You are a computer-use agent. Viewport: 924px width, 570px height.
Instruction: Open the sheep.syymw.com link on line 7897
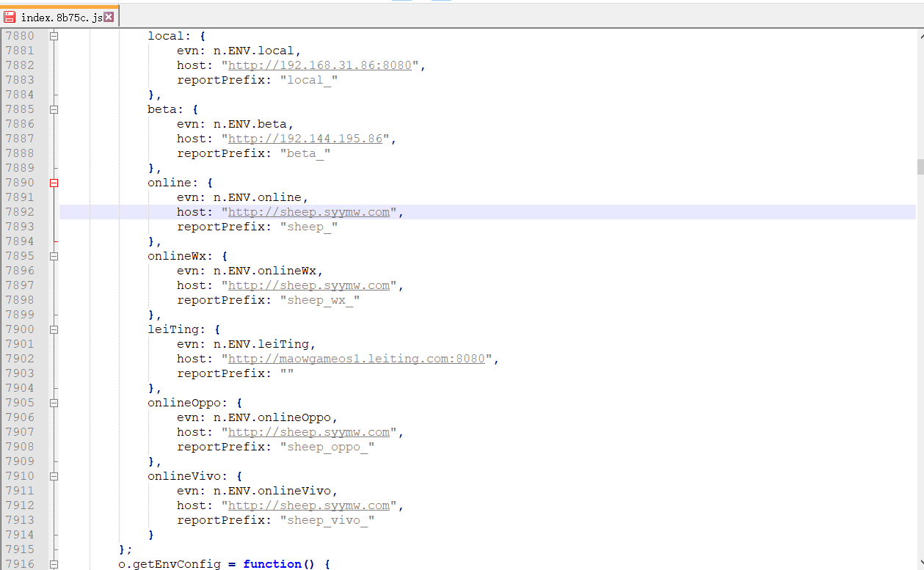pyautogui.click(x=309, y=285)
